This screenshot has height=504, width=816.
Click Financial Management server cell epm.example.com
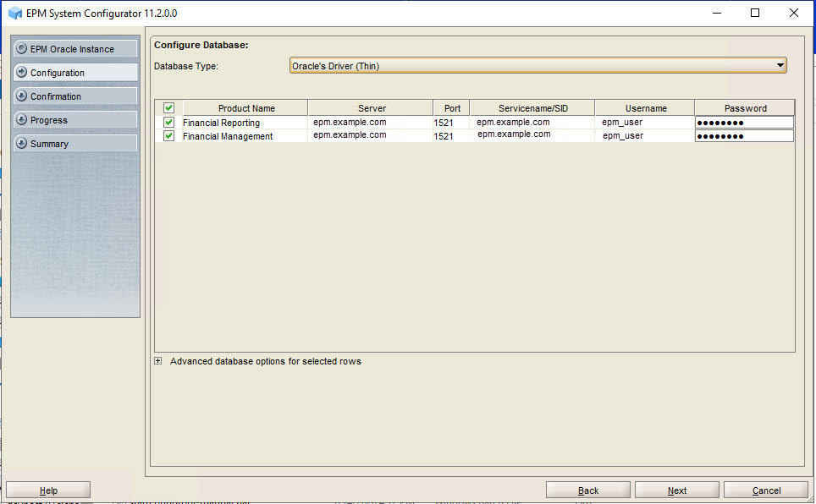coord(371,135)
